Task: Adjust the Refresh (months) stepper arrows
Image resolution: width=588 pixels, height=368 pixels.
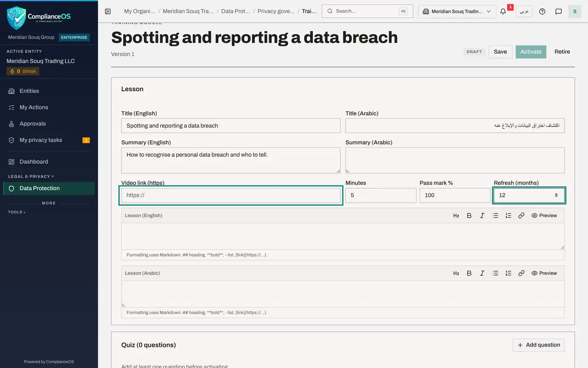Action: (x=556, y=195)
